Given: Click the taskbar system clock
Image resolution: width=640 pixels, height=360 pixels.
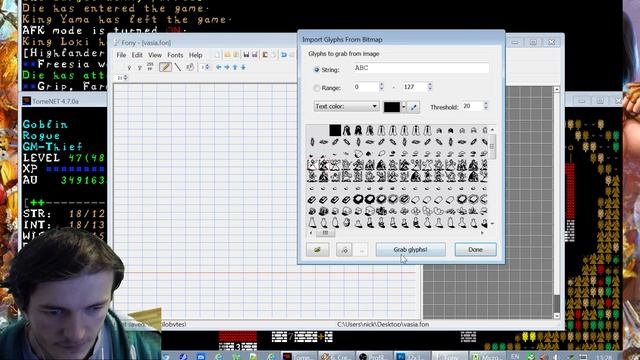Looking at the screenshot, I should (604, 357).
